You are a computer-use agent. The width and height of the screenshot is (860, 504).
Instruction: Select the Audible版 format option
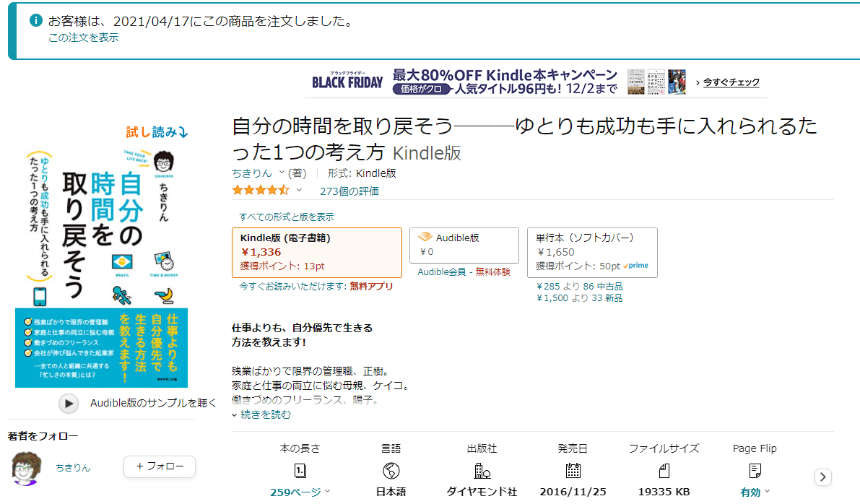[x=464, y=246]
